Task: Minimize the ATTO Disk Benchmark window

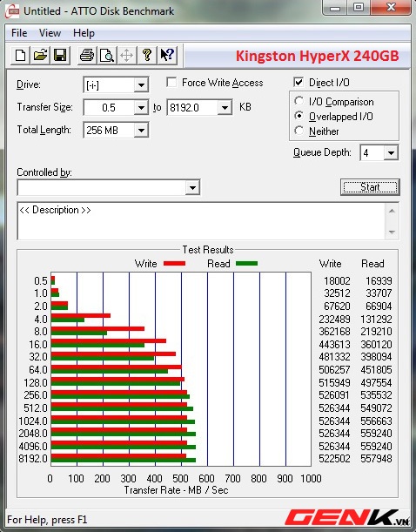Action: click(x=335, y=8)
